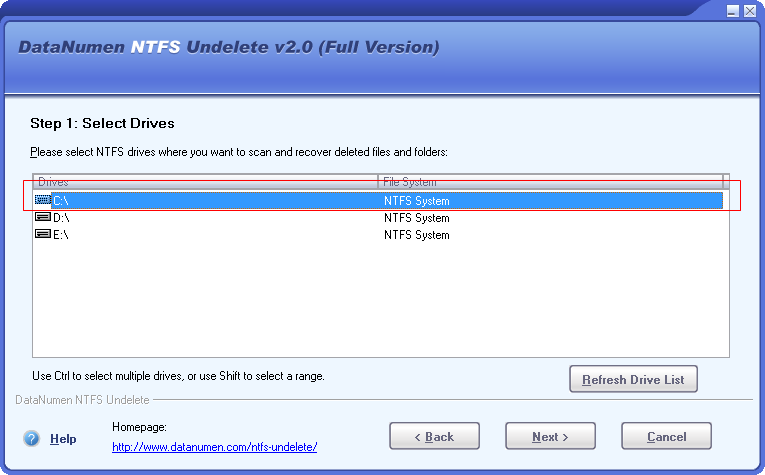Close the DataNumen NTFS Undelete window
This screenshot has width=765, height=475.
click(750, 11)
